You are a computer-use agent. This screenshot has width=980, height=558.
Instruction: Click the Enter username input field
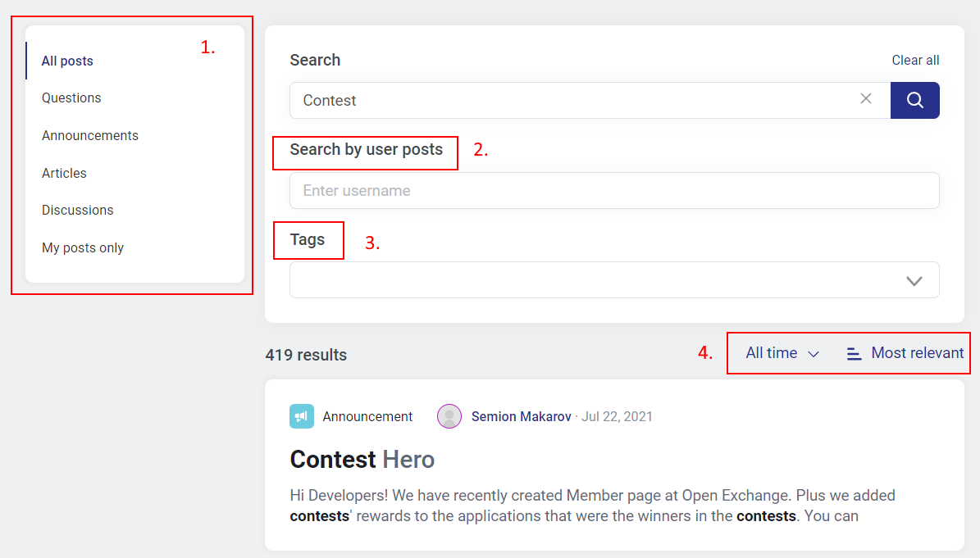[x=613, y=190]
